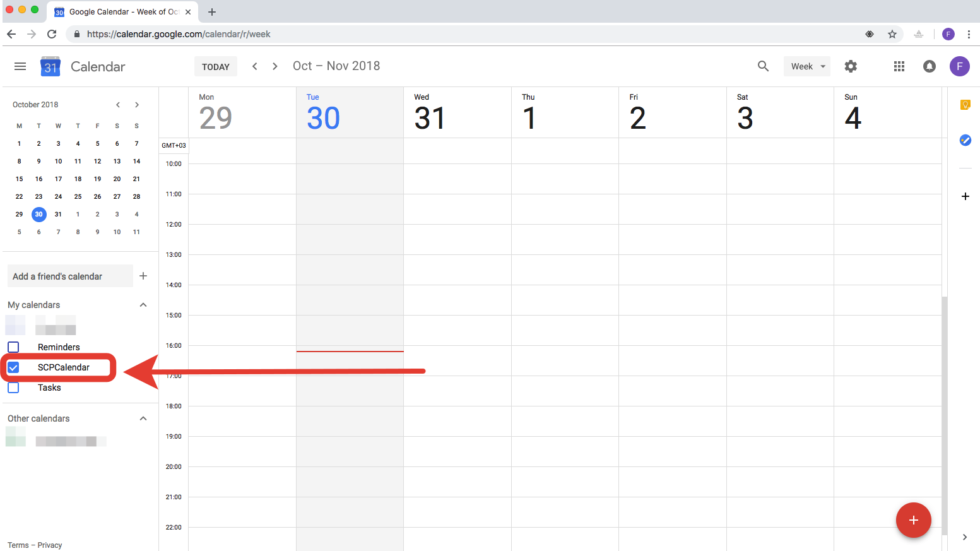980x551 pixels.
Task: Open the Google apps grid
Action: pyautogui.click(x=899, y=66)
